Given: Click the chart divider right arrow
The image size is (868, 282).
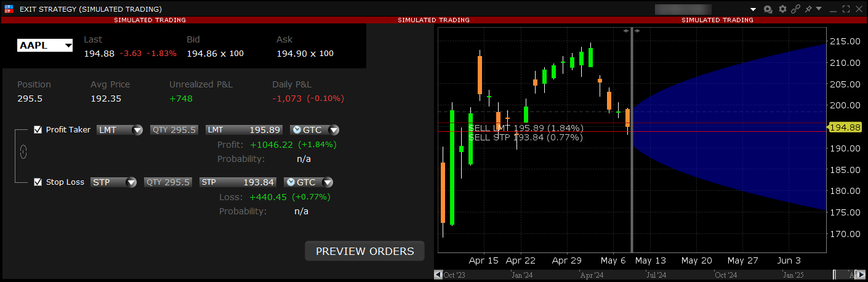Looking at the screenshot, I should [x=637, y=31].
